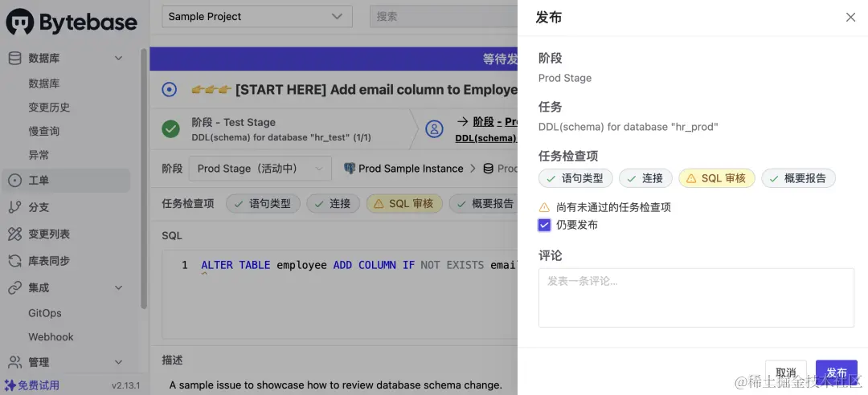The height and width of the screenshot is (395, 868).
Task: Click the 分支 branch icon
Action: click(x=15, y=207)
